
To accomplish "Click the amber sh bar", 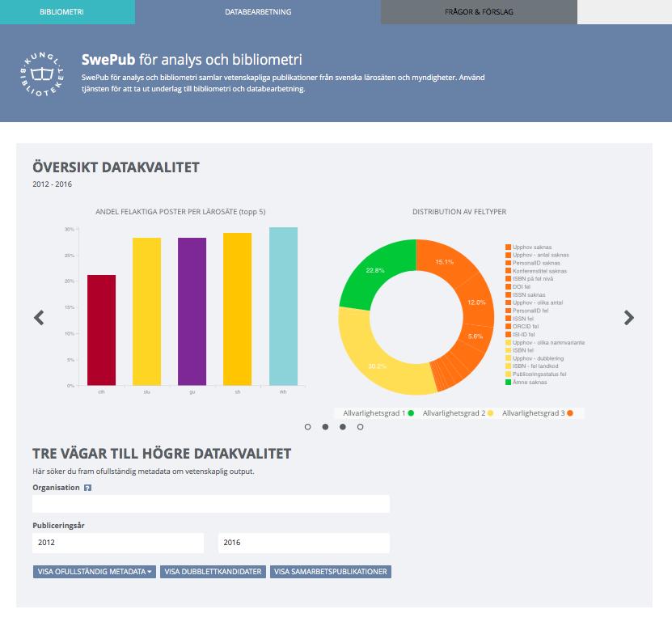I will pyautogui.click(x=238, y=309).
